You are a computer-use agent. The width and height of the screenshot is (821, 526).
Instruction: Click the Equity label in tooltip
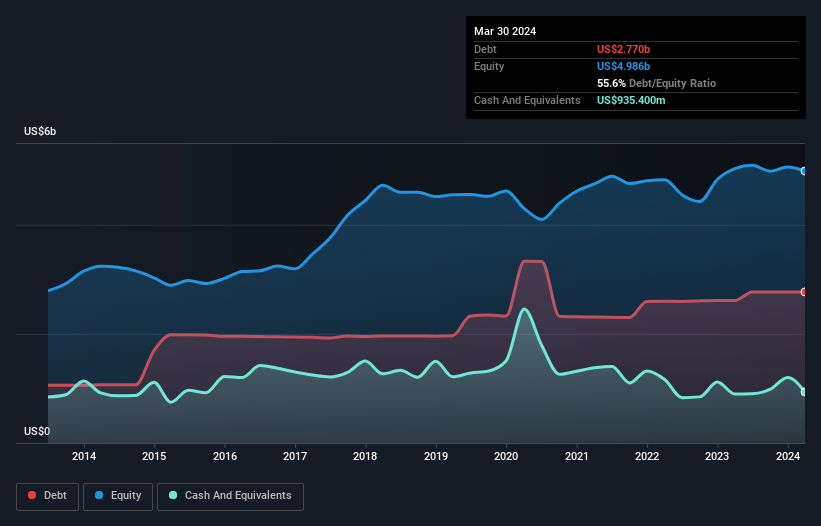489,66
